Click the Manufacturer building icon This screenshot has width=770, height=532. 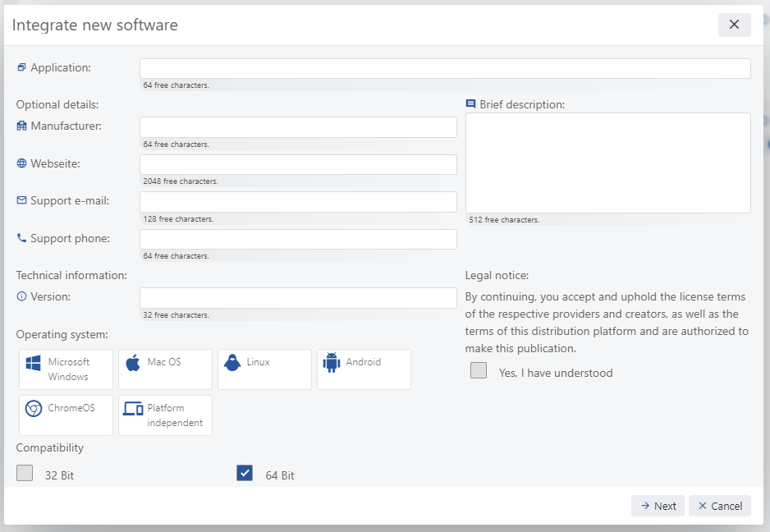[x=21, y=126]
